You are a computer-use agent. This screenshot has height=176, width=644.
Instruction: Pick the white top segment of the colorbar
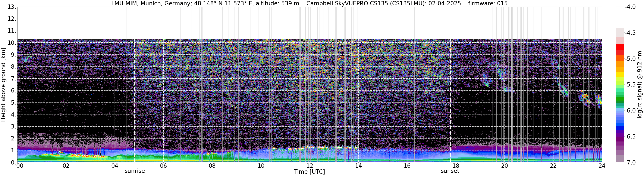click(x=620, y=17)
